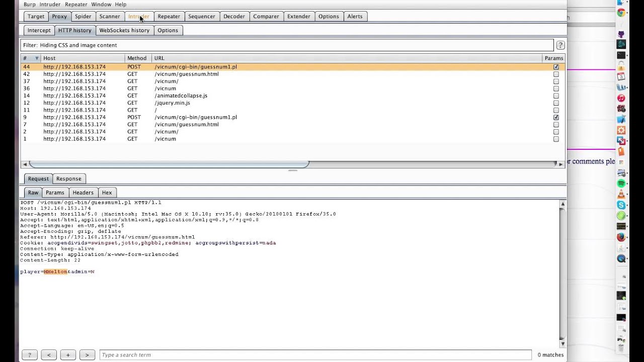Toggle Params checkbox for request 36
Image resolution: width=644 pixels, height=362 pixels.
pos(556,88)
